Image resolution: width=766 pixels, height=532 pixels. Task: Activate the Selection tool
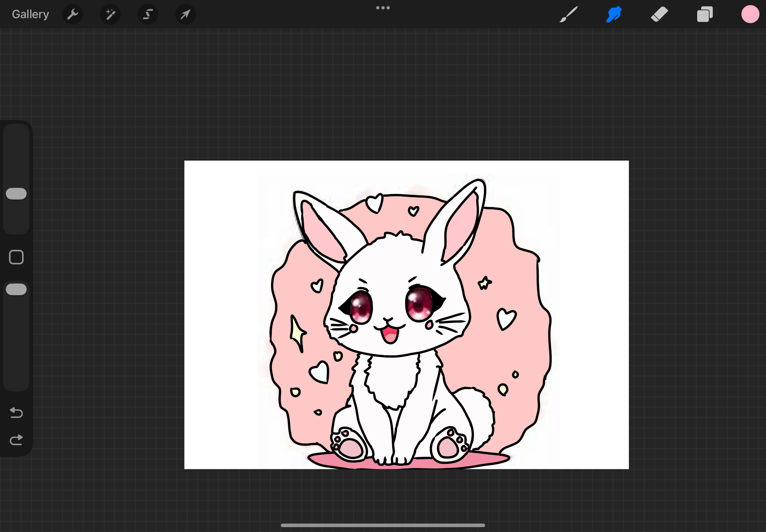coord(148,14)
